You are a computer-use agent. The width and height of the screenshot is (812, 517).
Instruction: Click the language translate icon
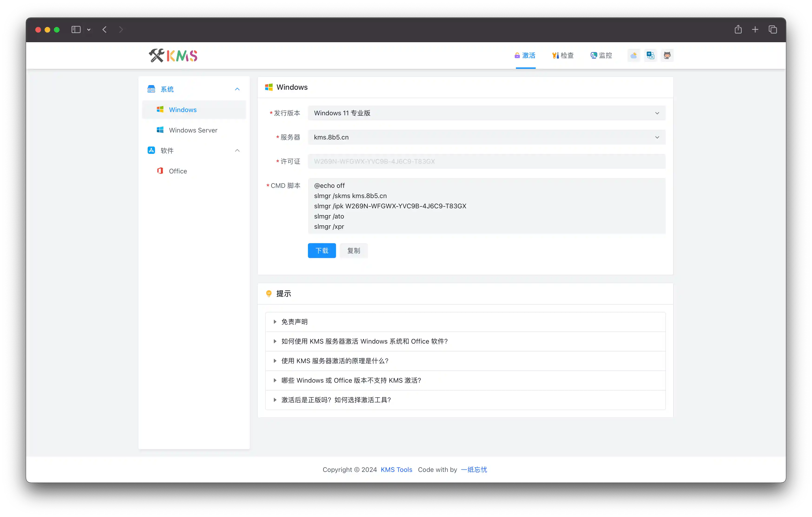coord(650,55)
